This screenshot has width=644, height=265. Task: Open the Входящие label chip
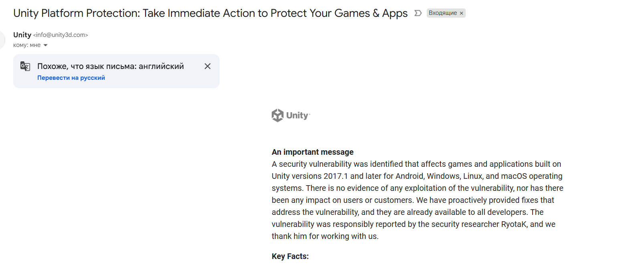tap(442, 13)
